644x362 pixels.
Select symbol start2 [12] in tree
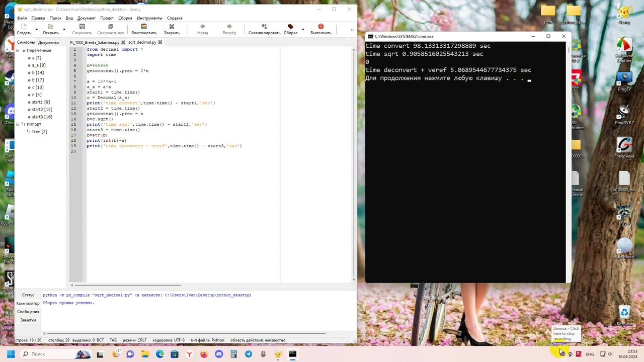coord(42,109)
